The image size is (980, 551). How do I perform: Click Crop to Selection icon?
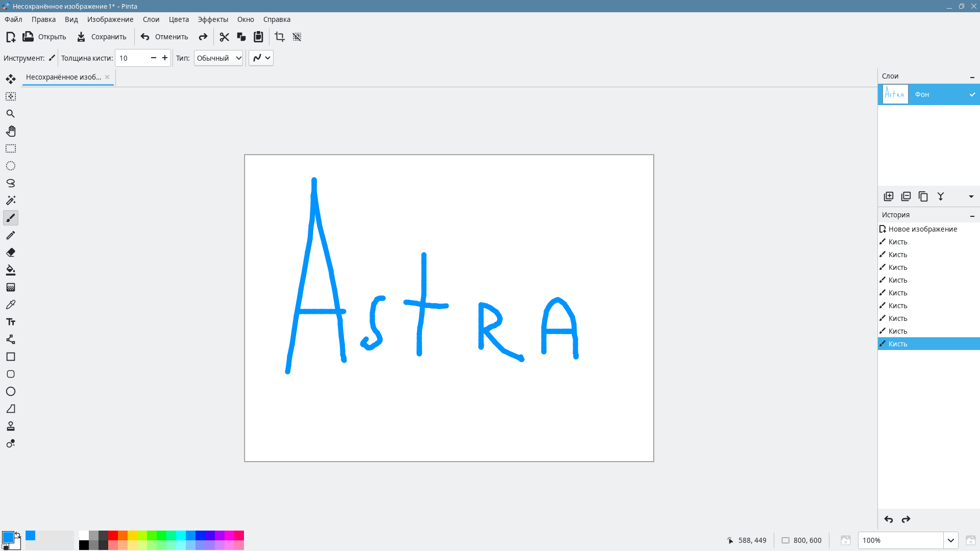[280, 37]
